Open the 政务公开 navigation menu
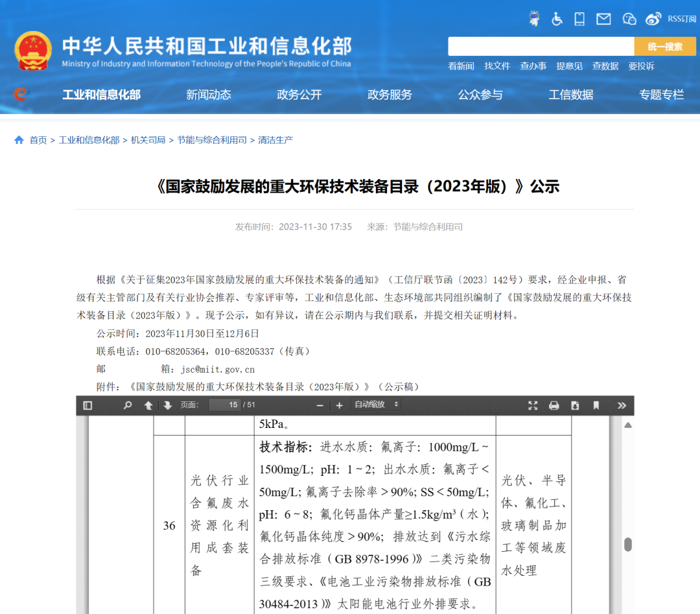 coord(299,95)
